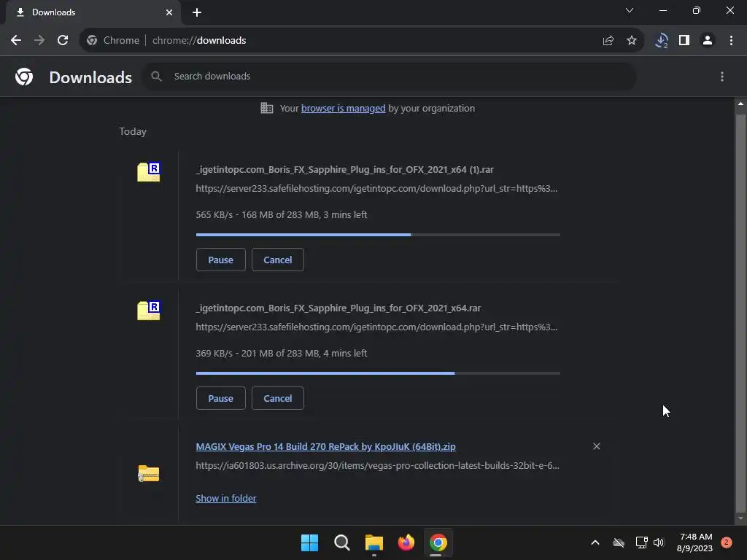Open File Explorer from the taskbar
The width and height of the screenshot is (747, 560).
(x=374, y=542)
